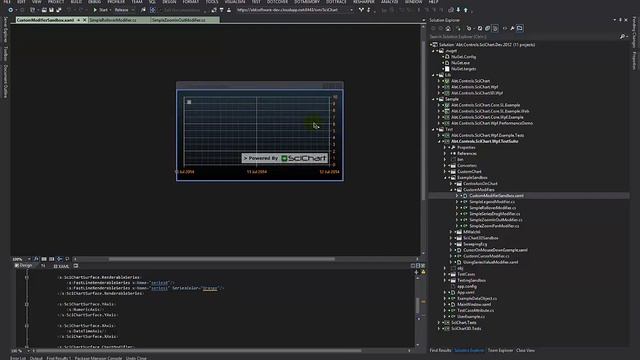Viewport: 640px width, 360px height.
Task: Click the Search Solution Explorer field
Action: click(x=524, y=37)
